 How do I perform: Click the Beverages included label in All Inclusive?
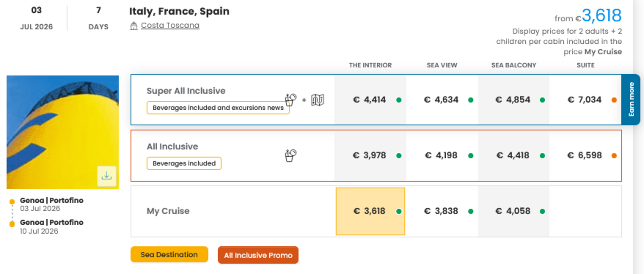point(184,163)
